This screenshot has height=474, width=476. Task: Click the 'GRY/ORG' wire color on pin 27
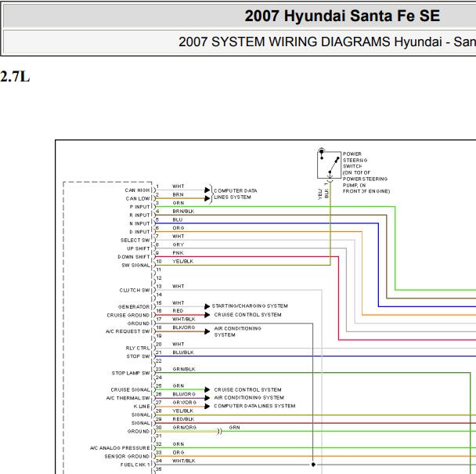(x=185, y=403)
